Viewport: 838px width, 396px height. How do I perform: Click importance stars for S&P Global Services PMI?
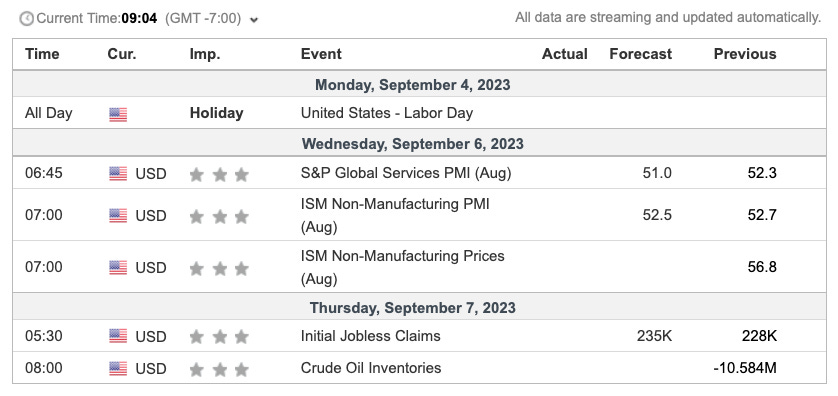click(x=219, y=174)
